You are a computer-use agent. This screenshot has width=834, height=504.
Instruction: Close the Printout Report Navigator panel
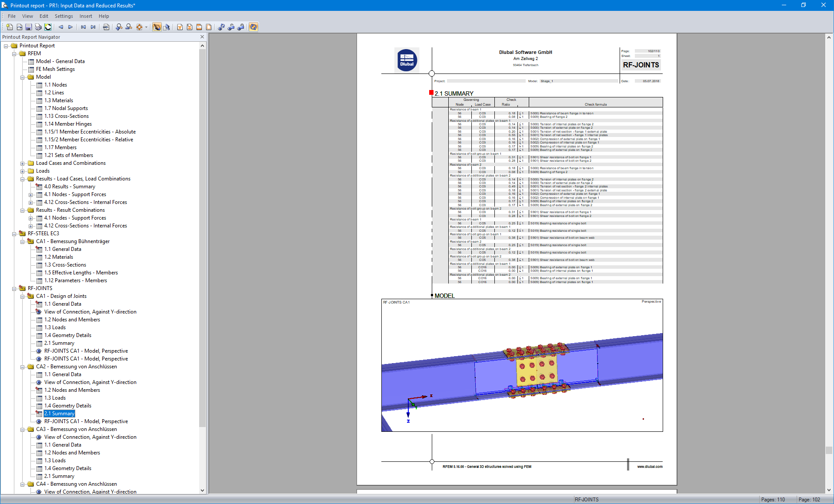coord(202,37)
